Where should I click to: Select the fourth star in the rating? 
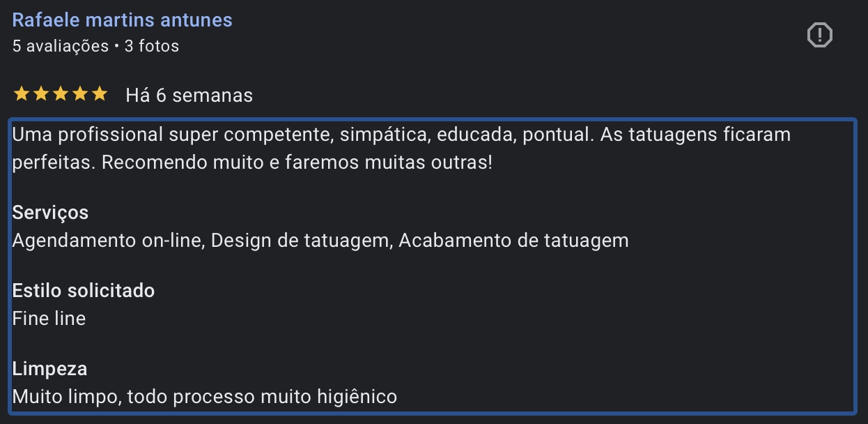[x=81, y=93]
